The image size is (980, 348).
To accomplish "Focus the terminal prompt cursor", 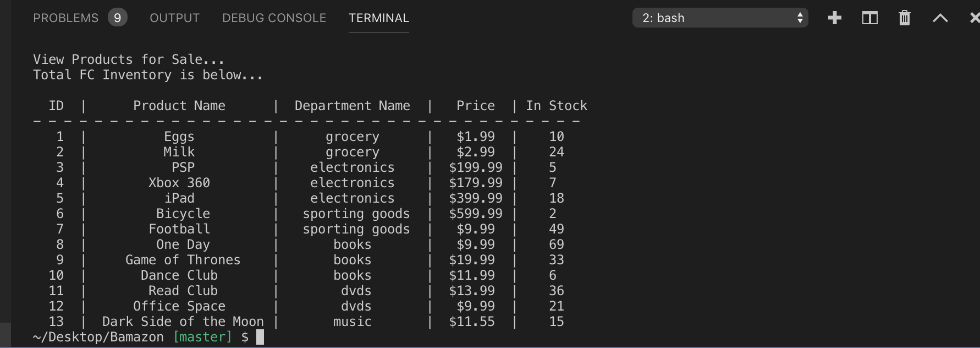I will (260, 337).
